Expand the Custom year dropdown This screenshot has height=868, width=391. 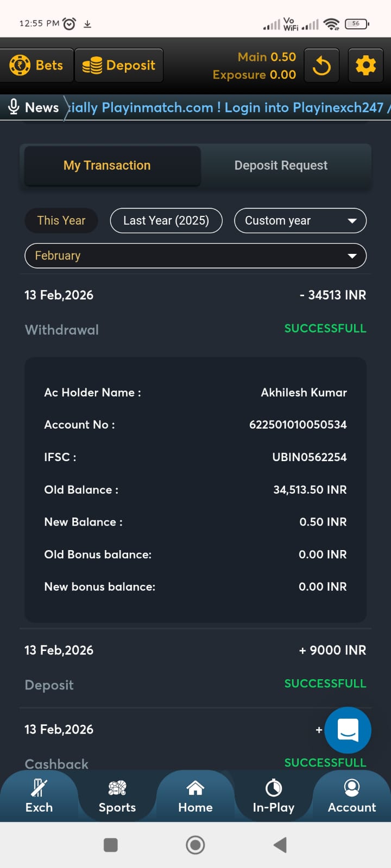tap(300, 221)
